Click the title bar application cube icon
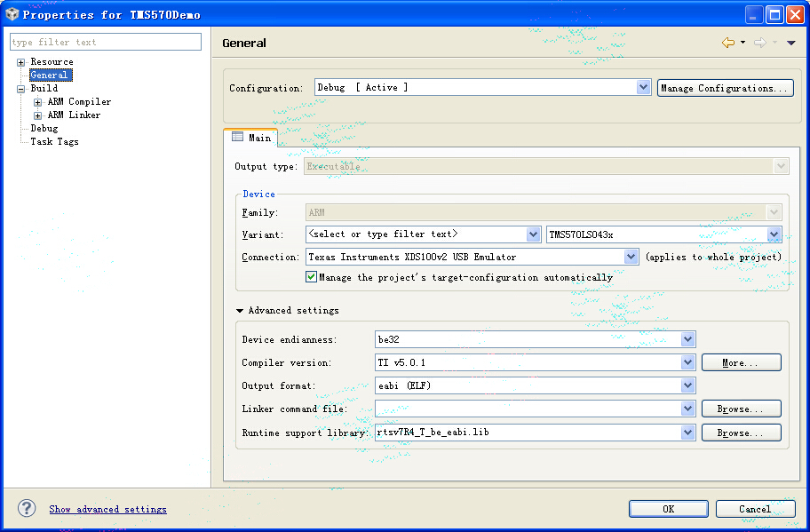This screenshot has width=810, height=532. [x=12, y=14]
